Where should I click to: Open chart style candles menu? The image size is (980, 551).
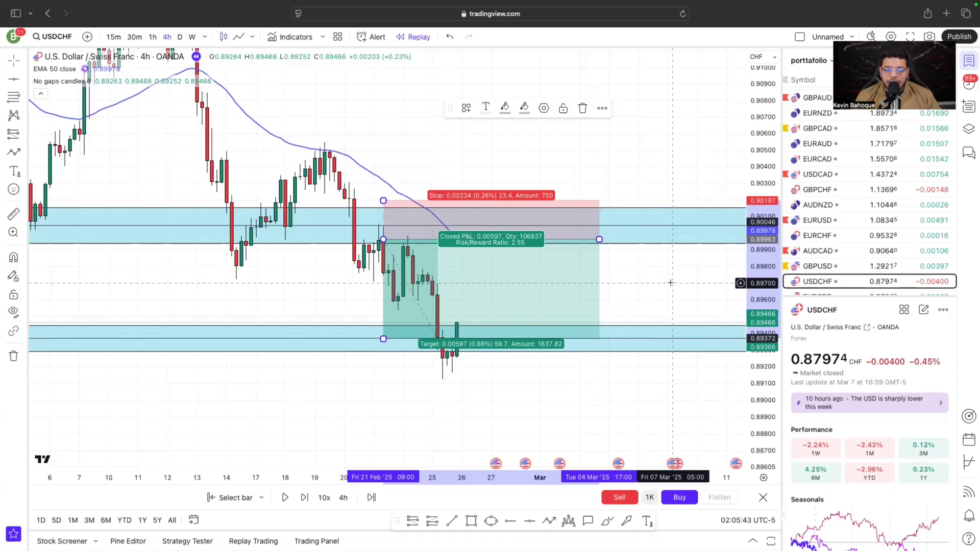(x=224, y=37)
